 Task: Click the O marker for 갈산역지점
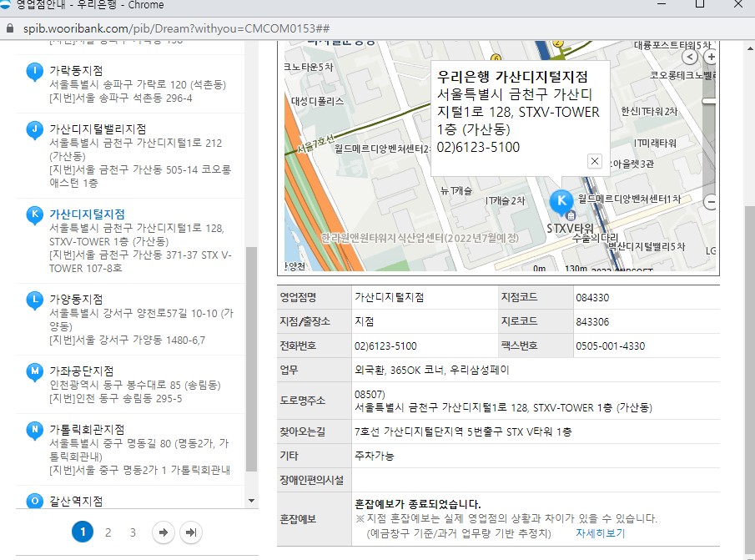35,501
